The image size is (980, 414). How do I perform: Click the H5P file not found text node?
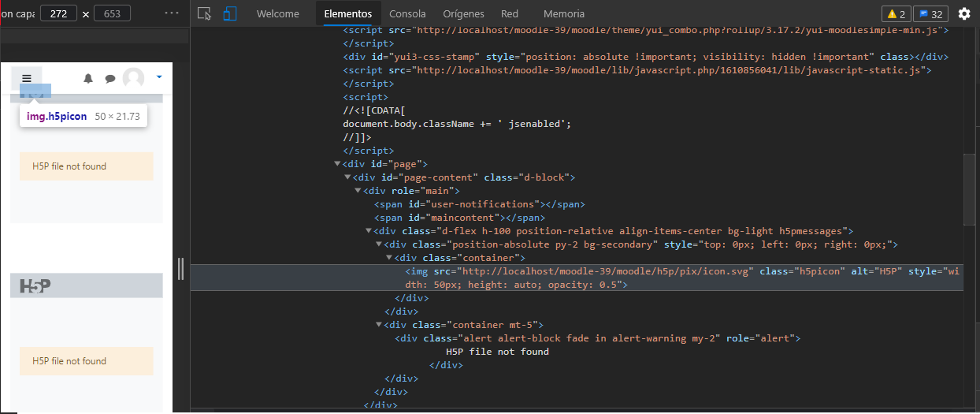497,352
